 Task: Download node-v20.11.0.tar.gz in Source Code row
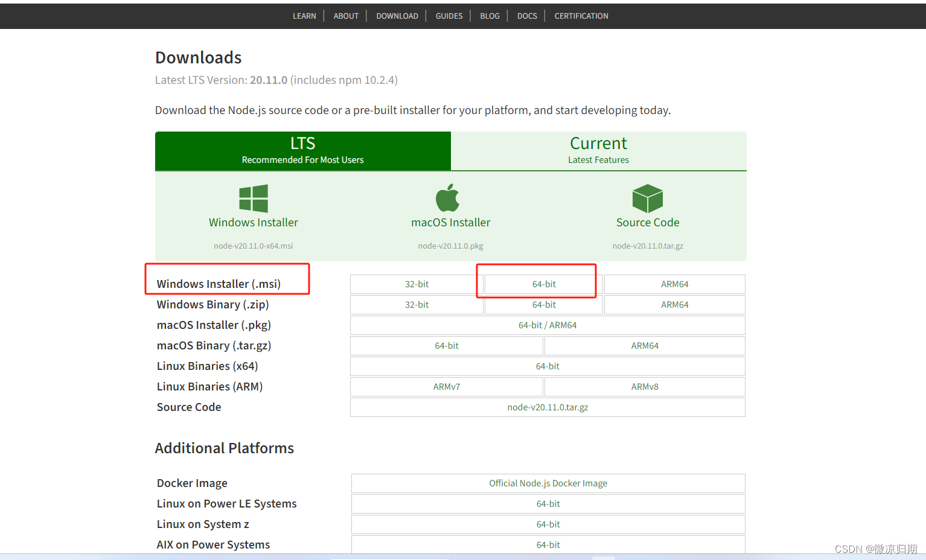548,407
